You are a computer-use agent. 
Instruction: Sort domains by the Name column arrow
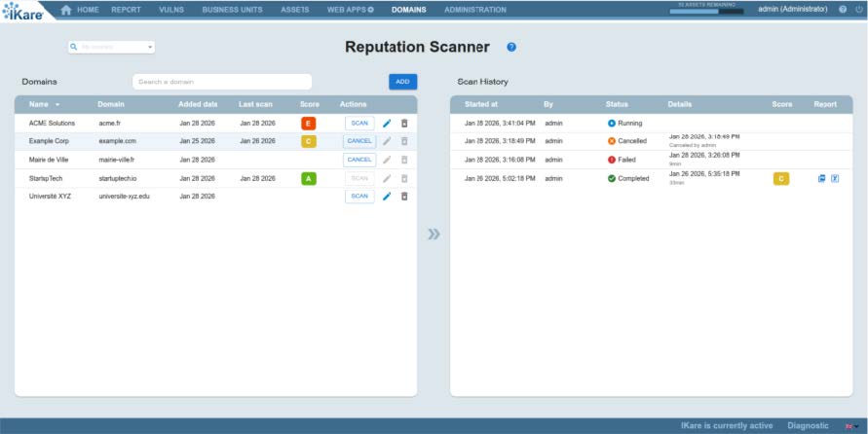tap(57, 104)
